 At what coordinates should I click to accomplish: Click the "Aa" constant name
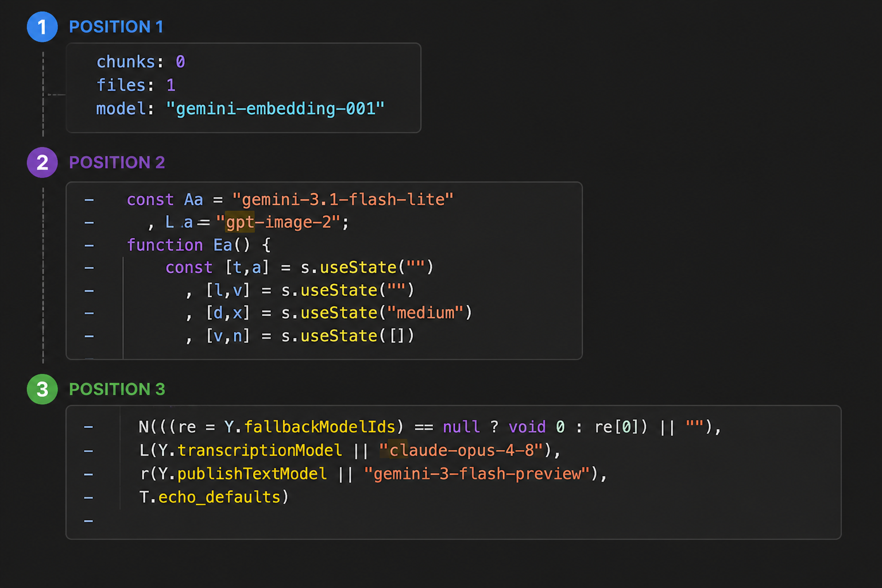coord(194,199)
